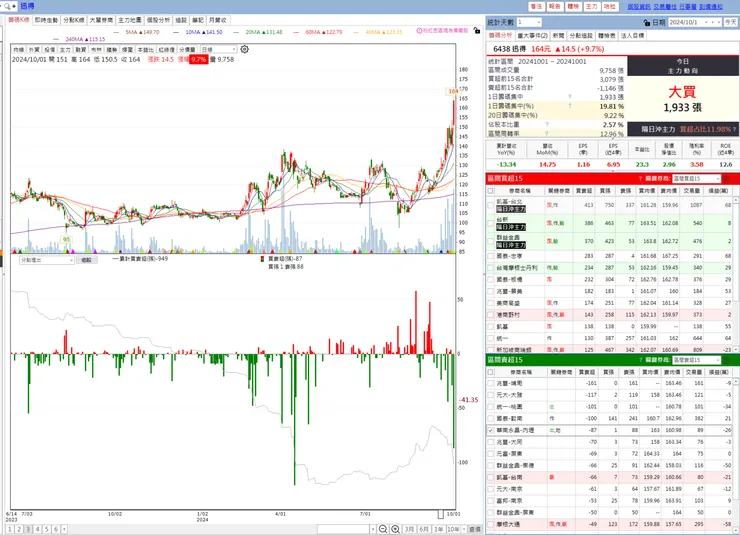Click the 新聞 tab
This screenshot has width=740, height=535.
(558, 35)
